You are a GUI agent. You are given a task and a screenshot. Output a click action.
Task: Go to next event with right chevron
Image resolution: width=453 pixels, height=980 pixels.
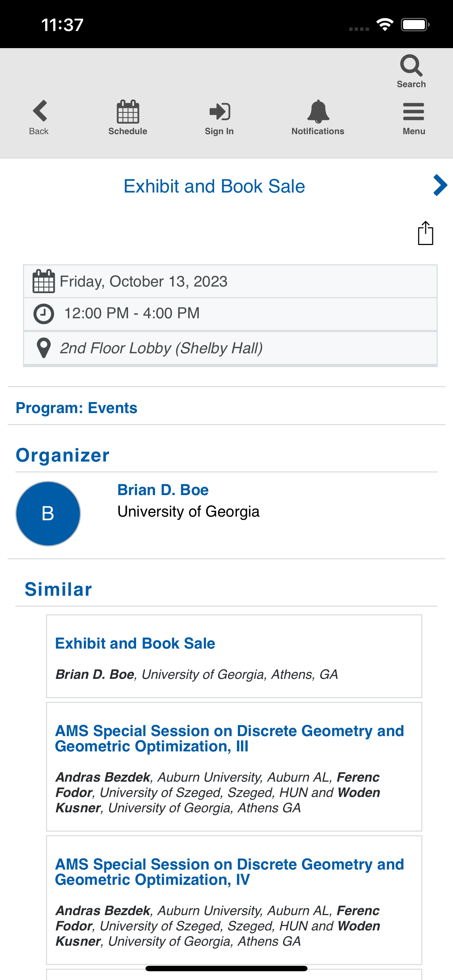[x=440, y=185]
